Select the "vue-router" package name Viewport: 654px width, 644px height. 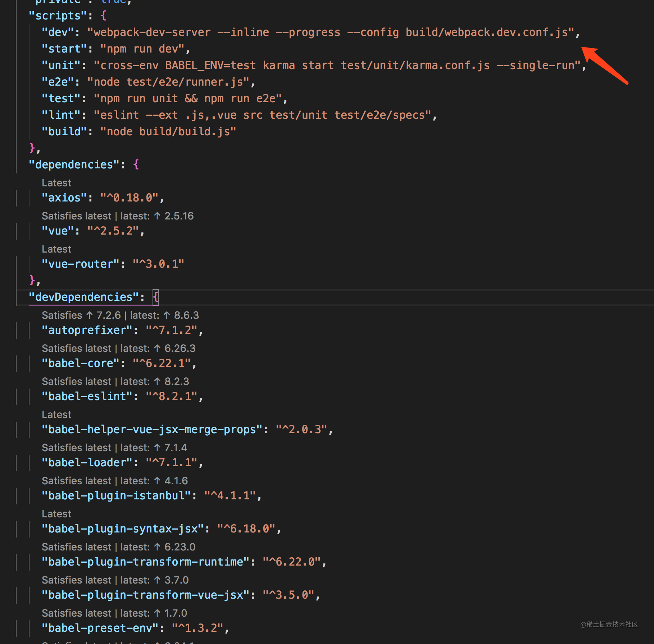click(81, 264)
